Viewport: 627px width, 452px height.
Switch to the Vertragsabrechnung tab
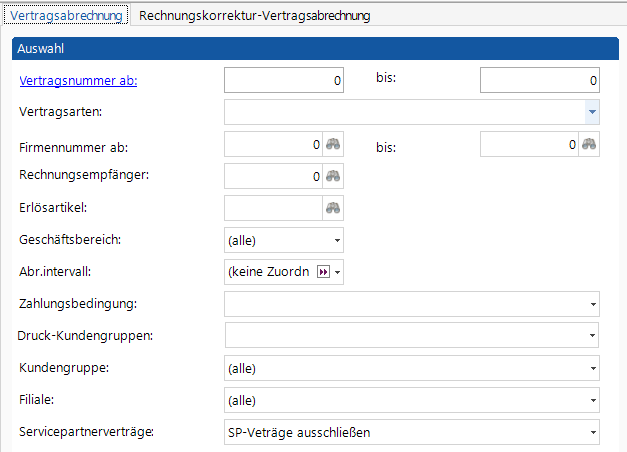66,16
